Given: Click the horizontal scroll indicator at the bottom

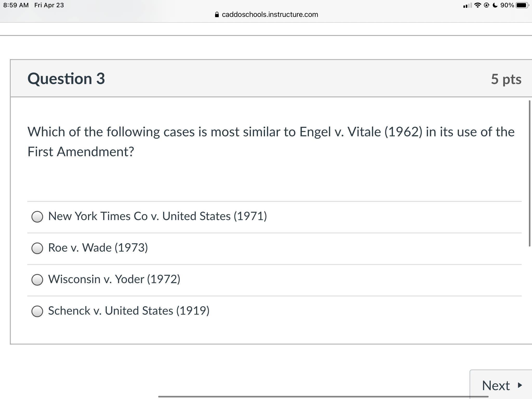Looking at the screenshot, I should 323,396.
